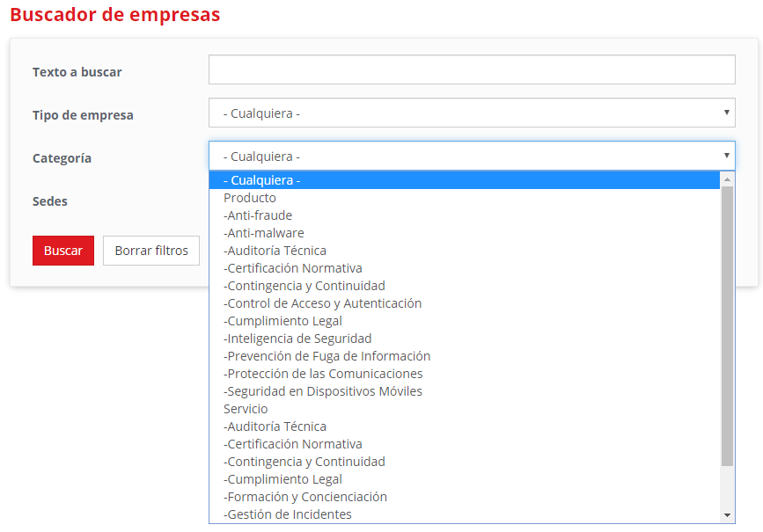Choose -Seguridad en Dispositivos Móviles
763x532 pixels.
point(323,391)
